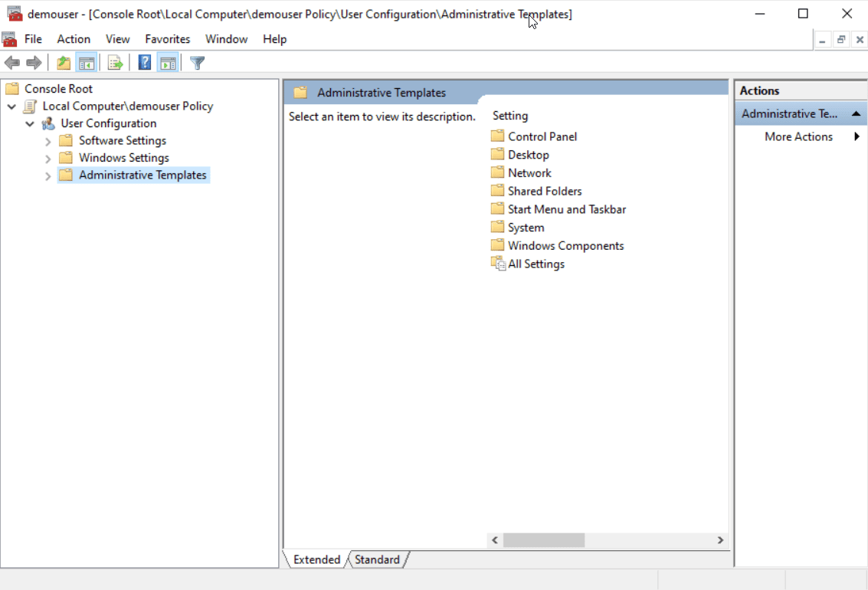Click the Setting column header
868x590 pixels.
coord(510,116)
